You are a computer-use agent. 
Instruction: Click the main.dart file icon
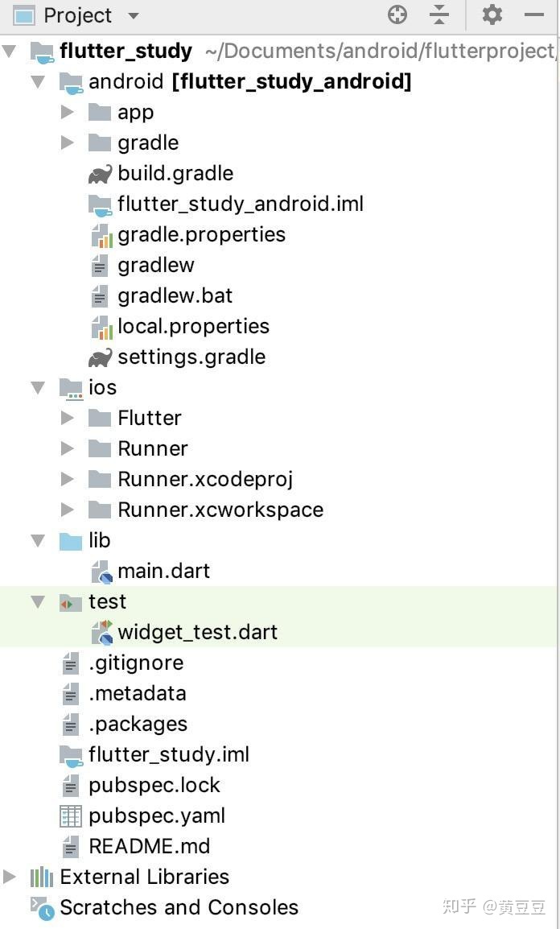(101, 572)
